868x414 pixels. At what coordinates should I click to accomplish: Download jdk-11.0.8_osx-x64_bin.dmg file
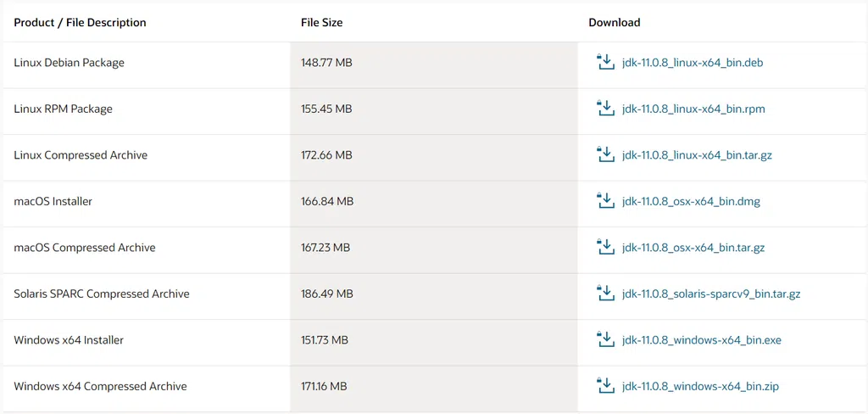click(x=691, y=202)
